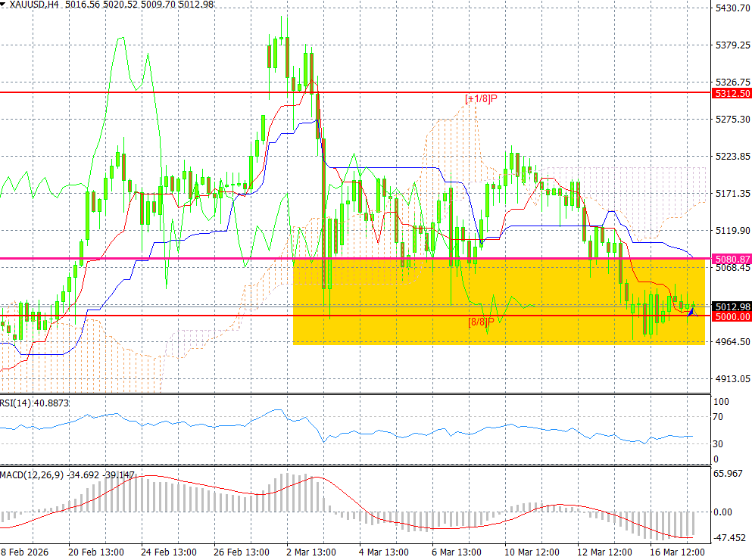Click the 26 Feb 13:00 time axis label
The image size is (752, 560).
click(242, 552)
